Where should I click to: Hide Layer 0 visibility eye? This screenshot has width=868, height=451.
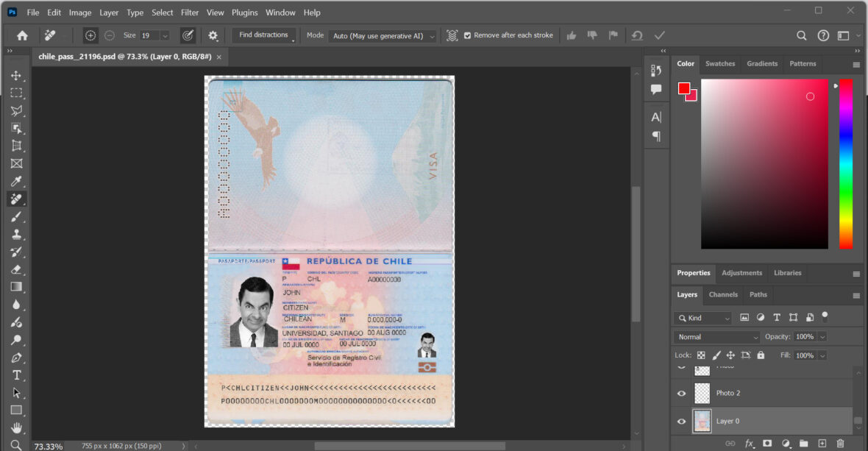click(681, 421)
